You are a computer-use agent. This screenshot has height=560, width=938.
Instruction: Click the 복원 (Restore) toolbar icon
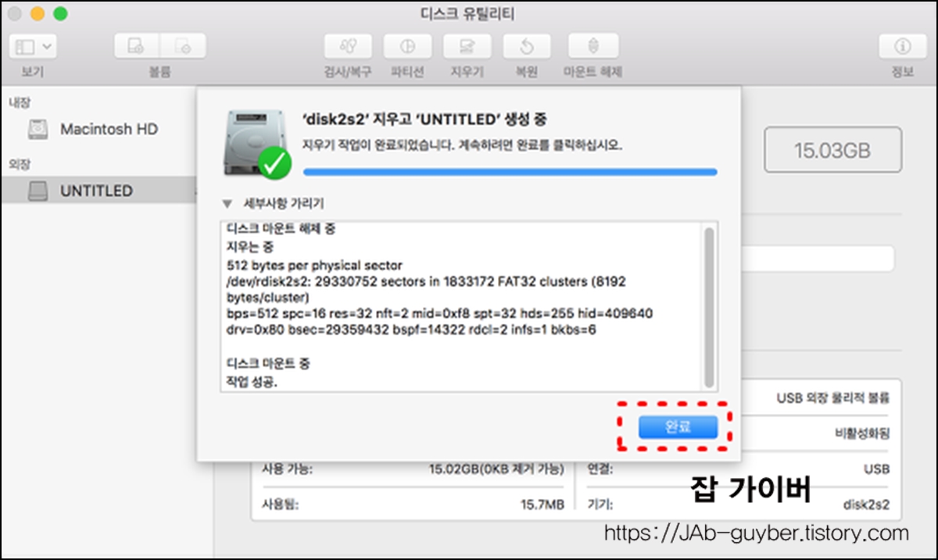pos(526,47)
